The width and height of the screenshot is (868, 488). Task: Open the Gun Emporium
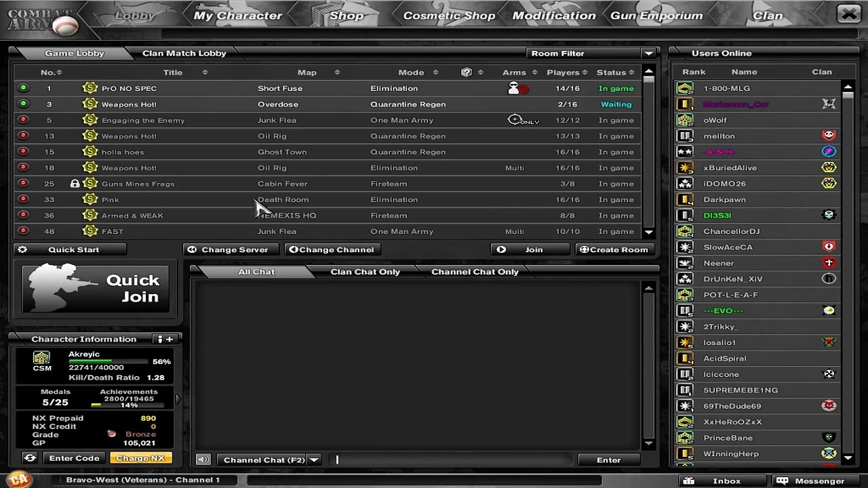656,16
